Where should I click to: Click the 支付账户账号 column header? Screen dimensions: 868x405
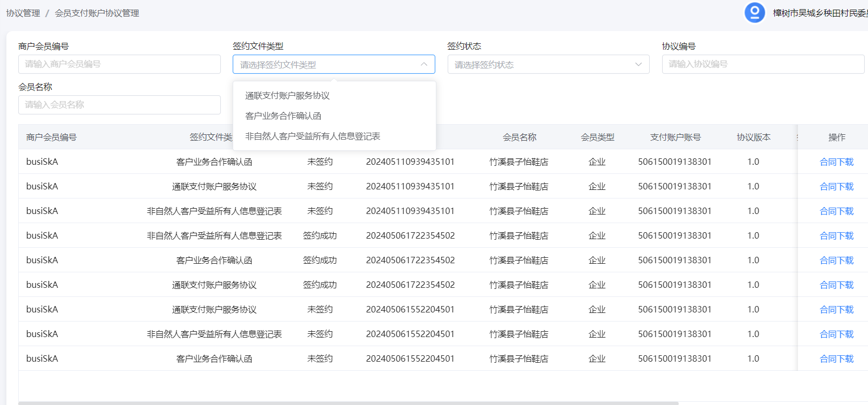pos(675,137)
